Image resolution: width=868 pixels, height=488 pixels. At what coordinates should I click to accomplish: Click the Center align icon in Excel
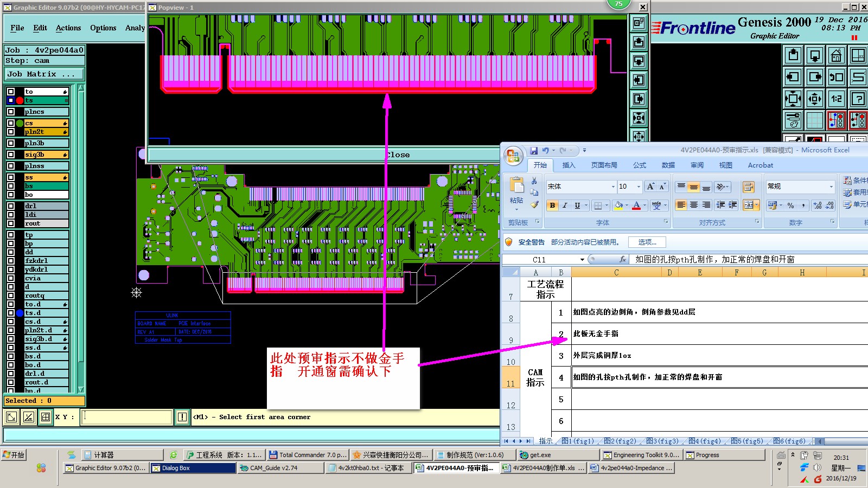pyautogui.click(x=694, y=205)
